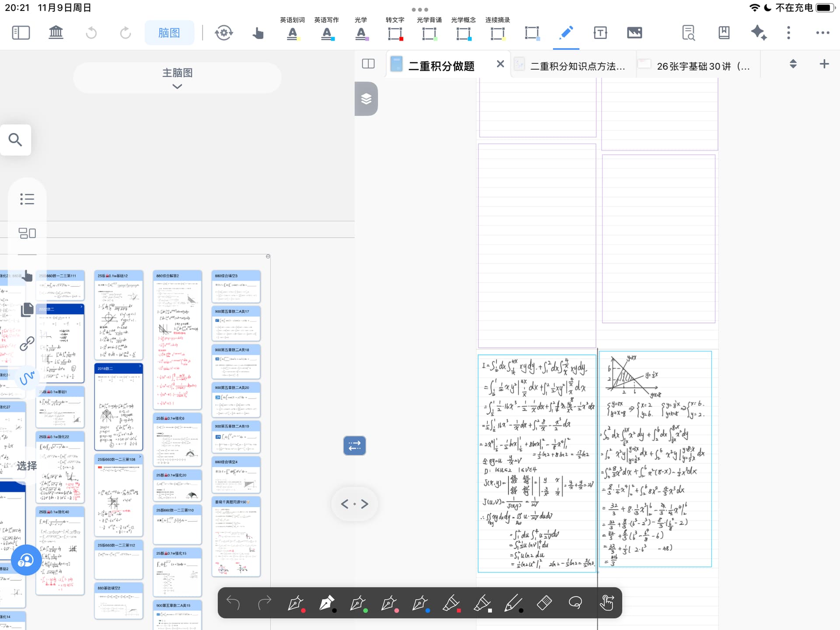Select the 英语划词 highlighter tool
The width and height of the screenshot is (840, 630).
point(292,33)
